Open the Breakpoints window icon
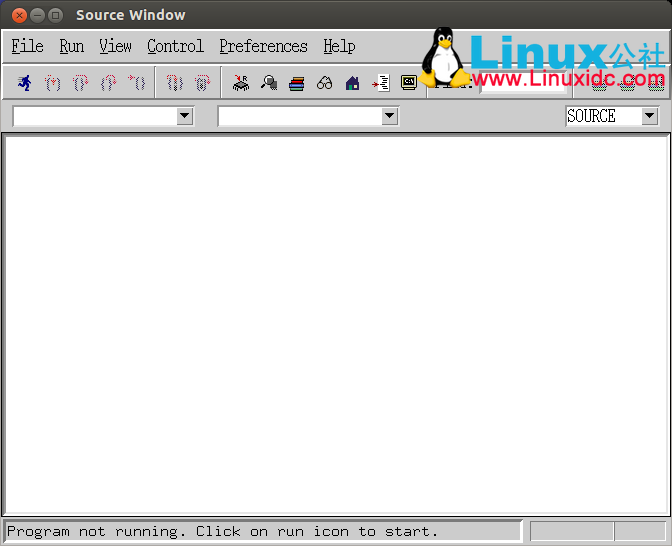 [x=381, y=83]
